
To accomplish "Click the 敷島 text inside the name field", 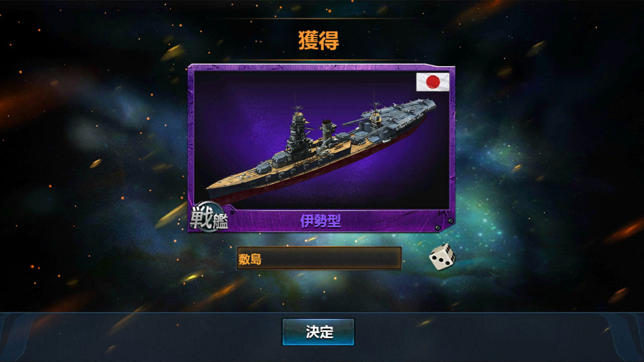I will point(250,260).
